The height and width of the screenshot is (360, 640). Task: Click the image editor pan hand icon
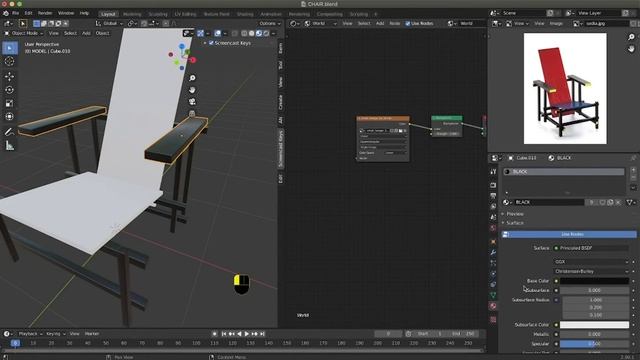coord(631,49)
